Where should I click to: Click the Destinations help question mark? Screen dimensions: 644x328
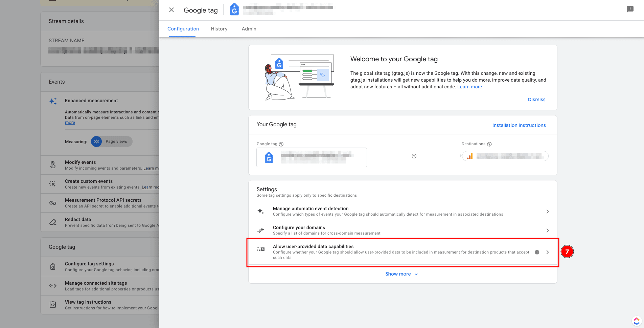click(x=489, y=144)
